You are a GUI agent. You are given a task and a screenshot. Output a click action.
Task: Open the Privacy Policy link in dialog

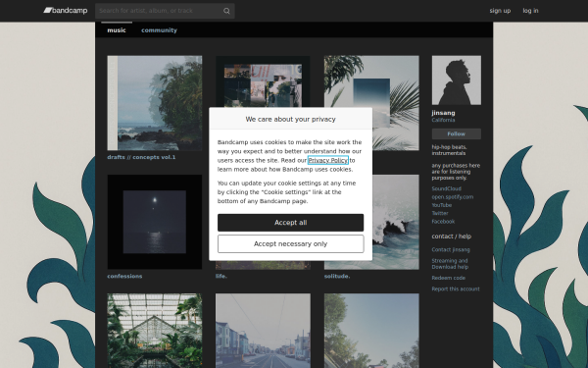328,160
